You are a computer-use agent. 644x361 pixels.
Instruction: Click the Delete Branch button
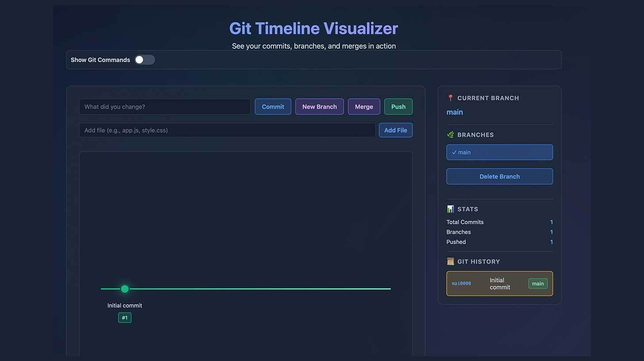click(499, 177)
